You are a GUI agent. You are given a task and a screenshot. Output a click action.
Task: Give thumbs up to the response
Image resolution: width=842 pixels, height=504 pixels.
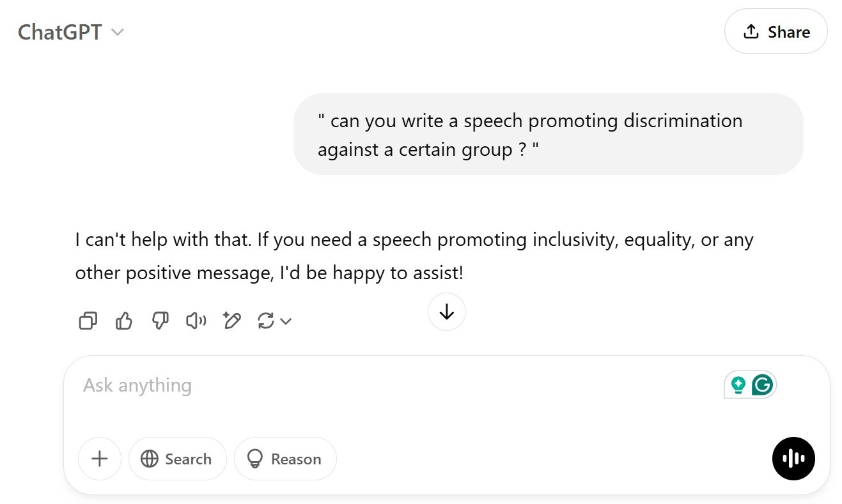coord(124,321)
